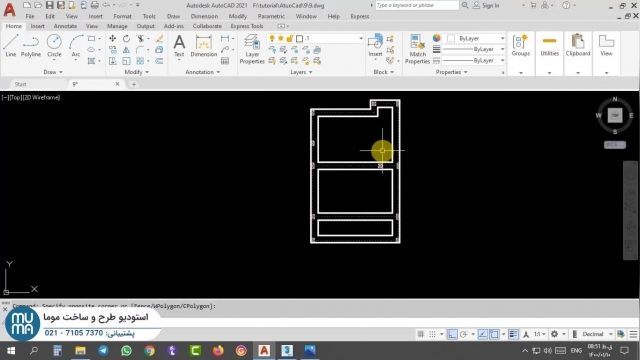The image size is (640, 360).
Task: Expand the Draw panel
Action: (53, 72)
